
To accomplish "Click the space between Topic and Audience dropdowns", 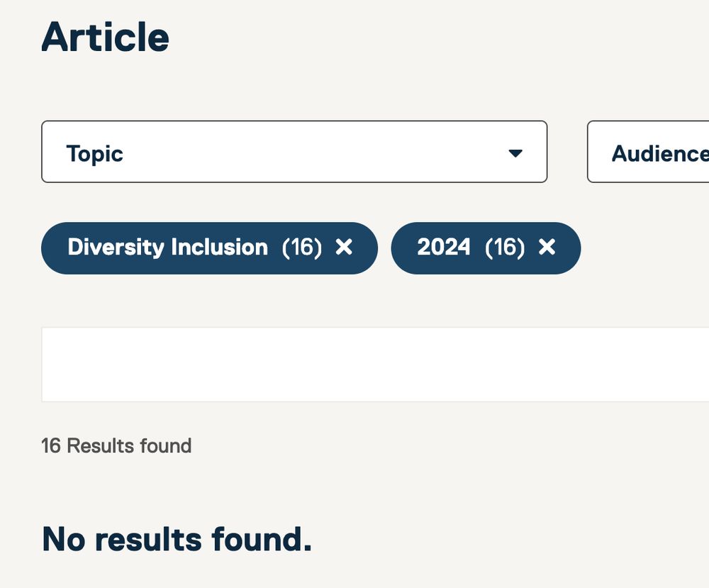I will (567, 152).
